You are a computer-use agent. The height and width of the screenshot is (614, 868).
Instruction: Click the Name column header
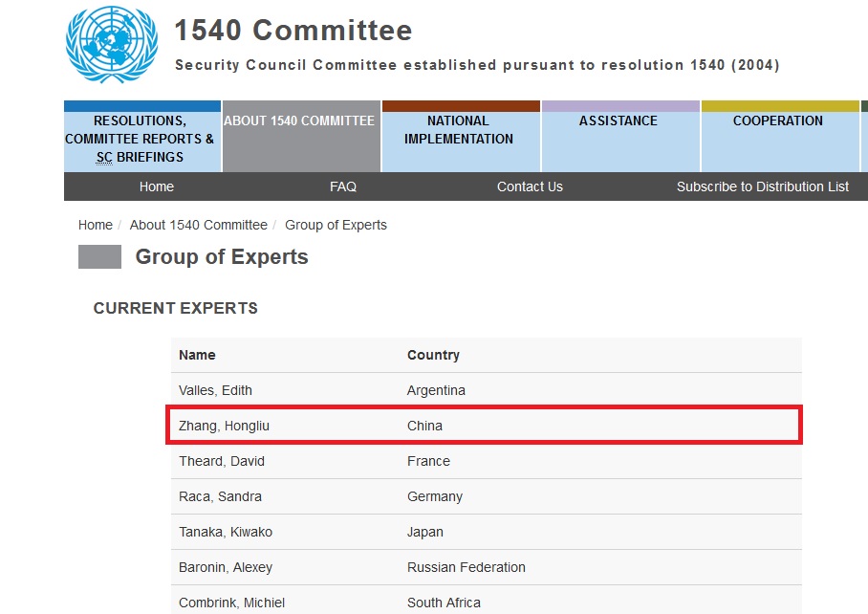197,355
